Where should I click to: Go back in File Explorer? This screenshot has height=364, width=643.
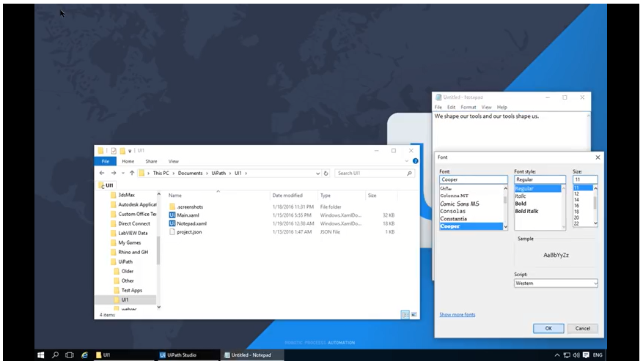[102, 173]
